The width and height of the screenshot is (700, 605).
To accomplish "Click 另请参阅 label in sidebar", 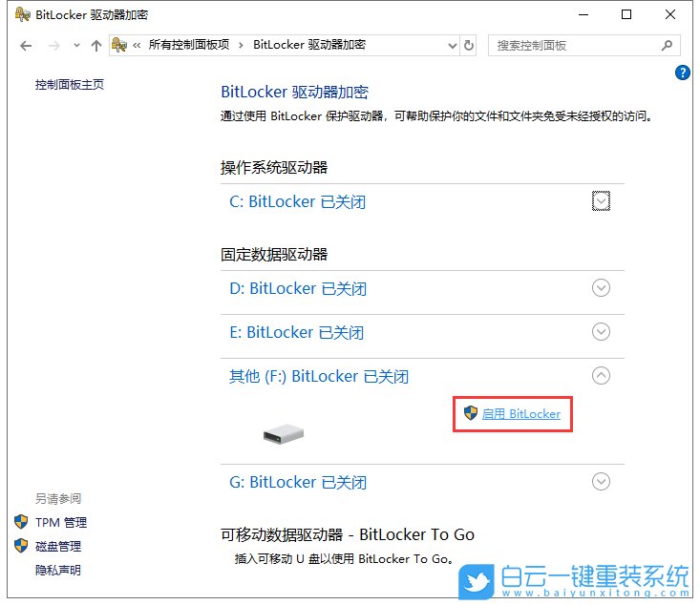I will coord(58,498).
